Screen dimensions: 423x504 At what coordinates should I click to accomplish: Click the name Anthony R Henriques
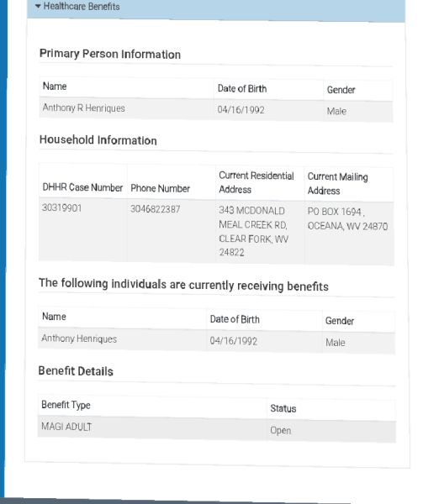[x=83, y=108]
